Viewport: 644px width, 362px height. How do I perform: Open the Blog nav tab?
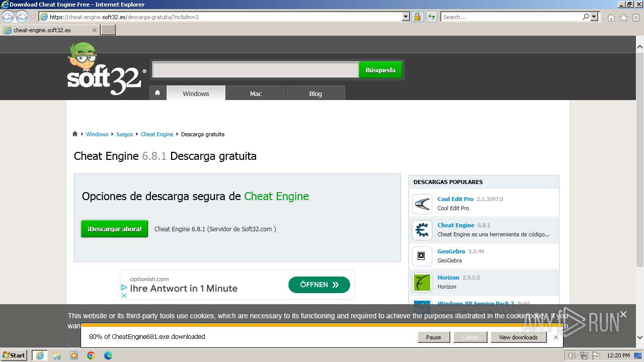(315, 93)
